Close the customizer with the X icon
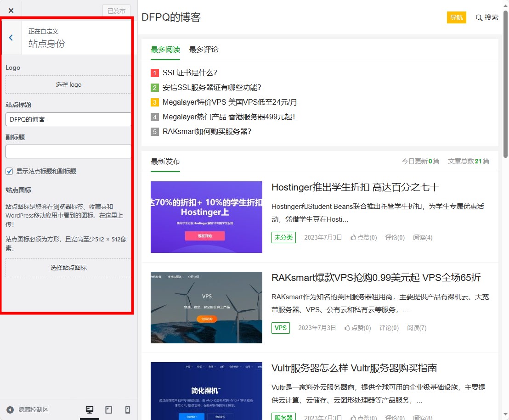The height and width of the screenshot is (420, 509). click(11, 11)
